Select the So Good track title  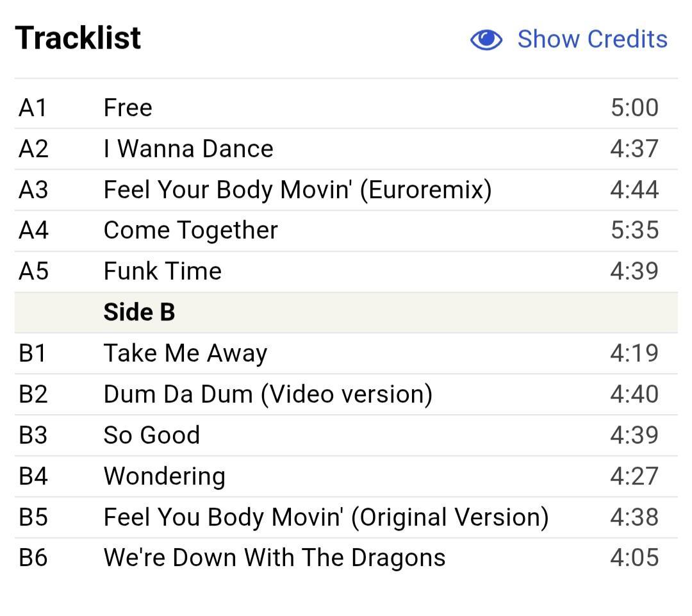tap(152, 435)
